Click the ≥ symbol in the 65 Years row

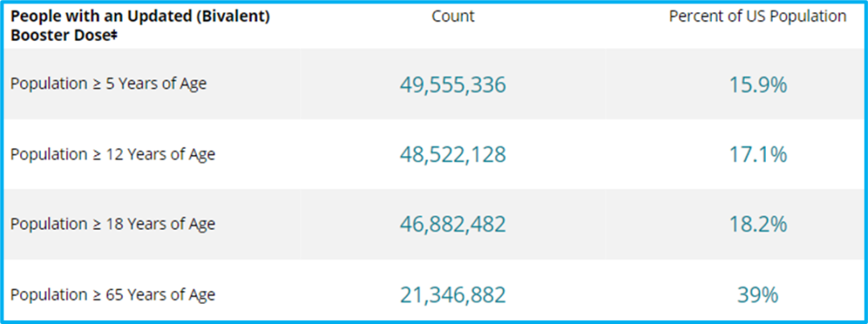(96, 296)
